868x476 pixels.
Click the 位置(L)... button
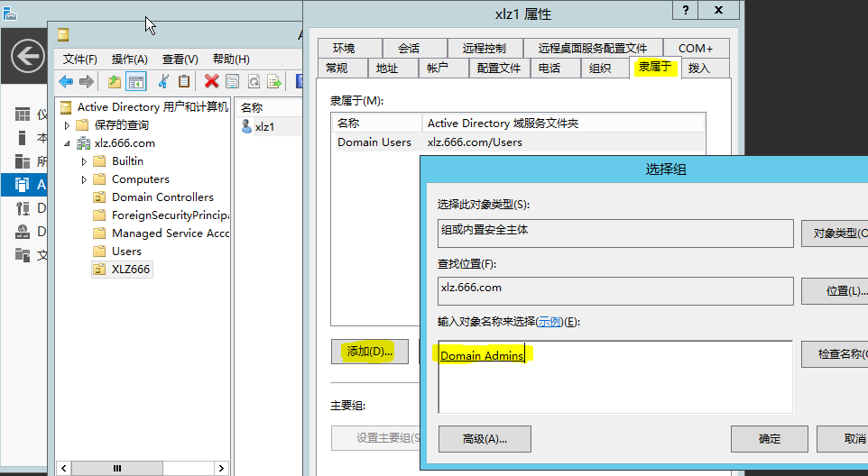point(835,291)
